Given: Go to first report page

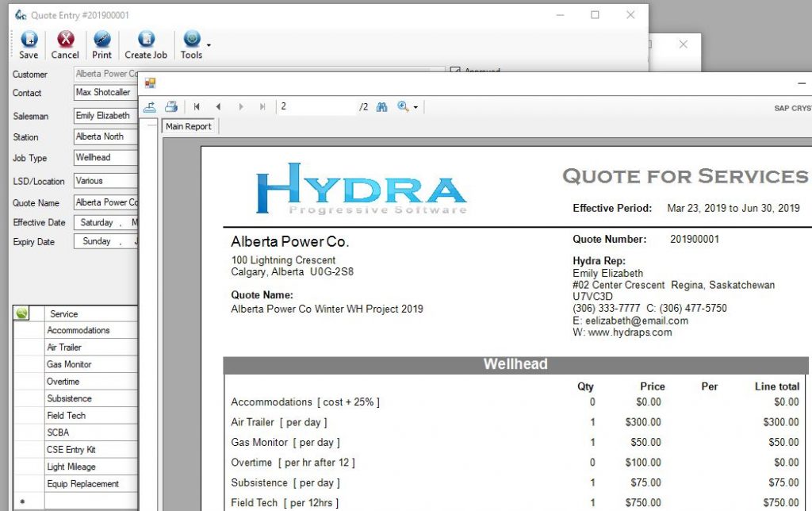Looking at the screenshot, I should [197, 107].
